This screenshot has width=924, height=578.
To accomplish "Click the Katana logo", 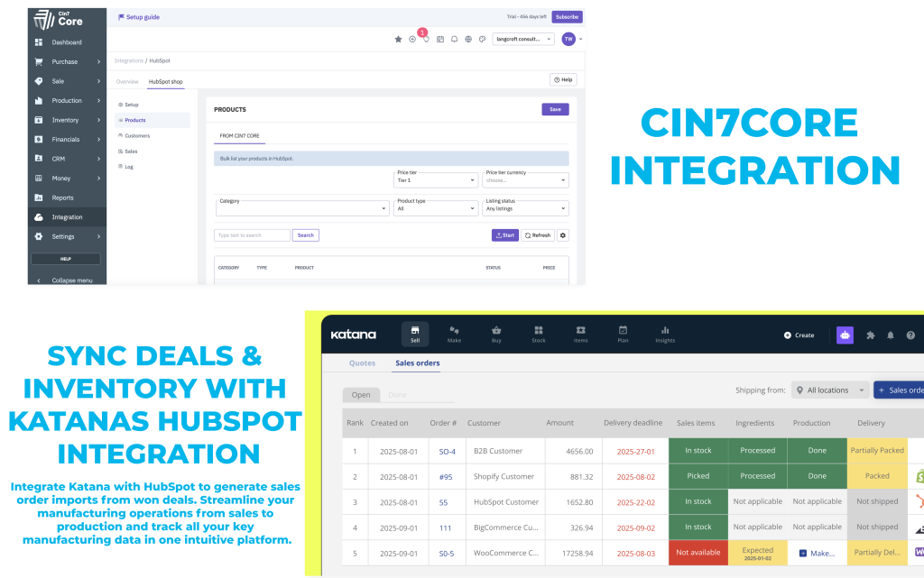I will pos(354,335).
